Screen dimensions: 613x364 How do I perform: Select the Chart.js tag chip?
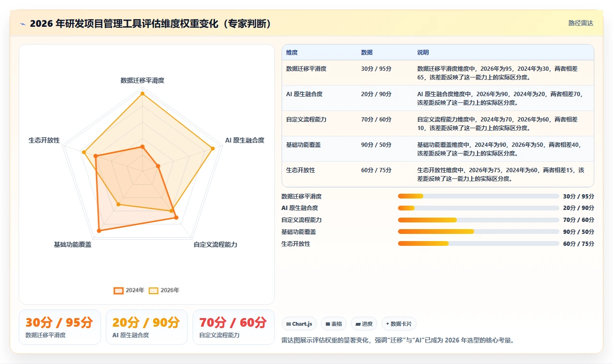pos(299,324)
